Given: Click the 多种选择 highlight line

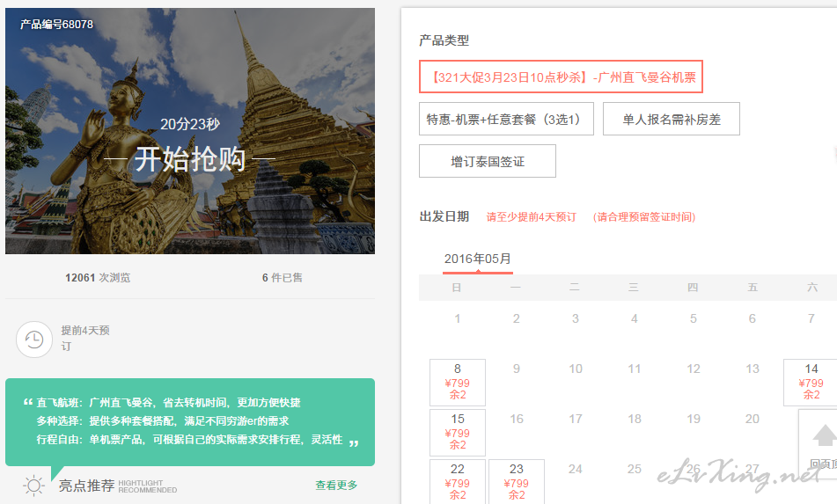Looking at the screenshot, I should pos(163,420).
